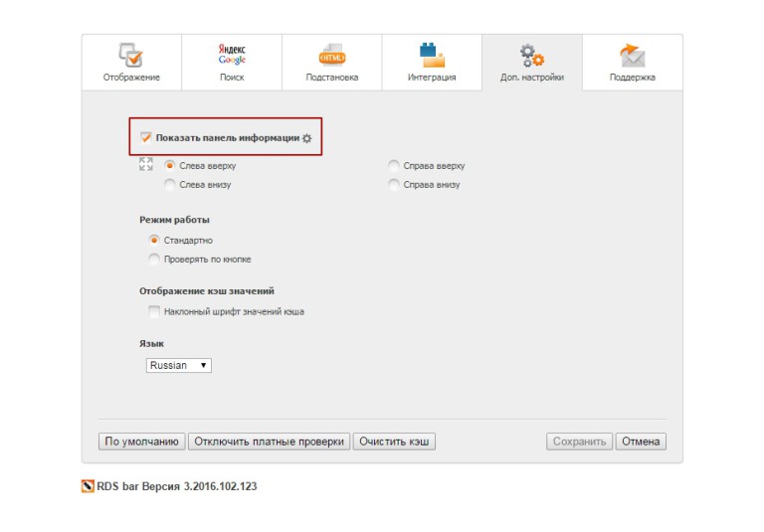
Task: Switch to the Поиск tab label
Action: [x=232, y=78]
